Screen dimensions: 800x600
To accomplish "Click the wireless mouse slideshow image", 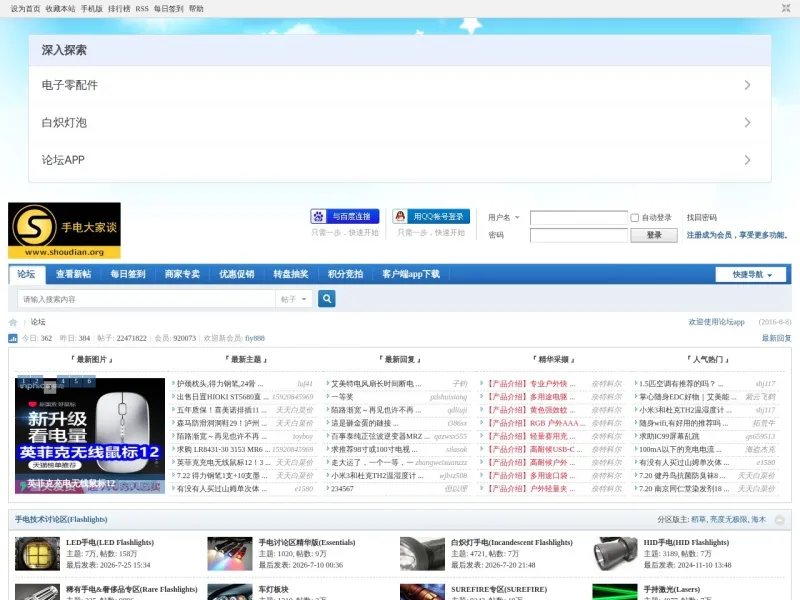I will point(90,436).
